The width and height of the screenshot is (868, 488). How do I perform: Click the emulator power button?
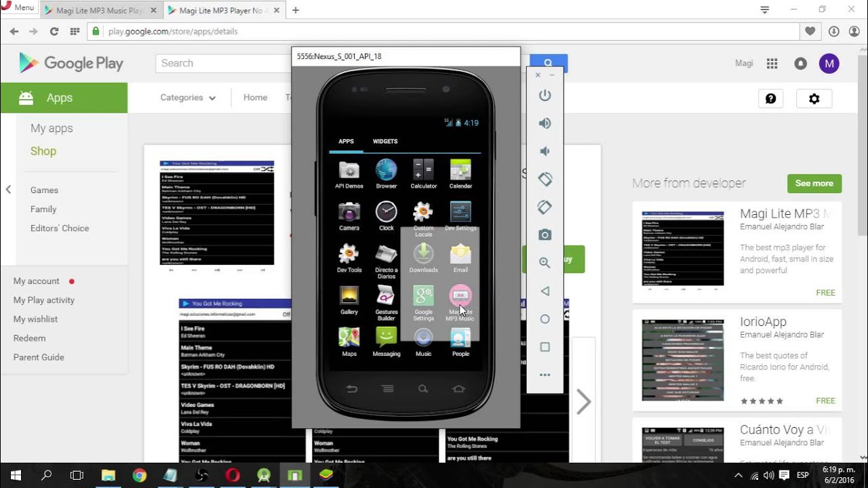pyautogui.click(x=545, y=96)
